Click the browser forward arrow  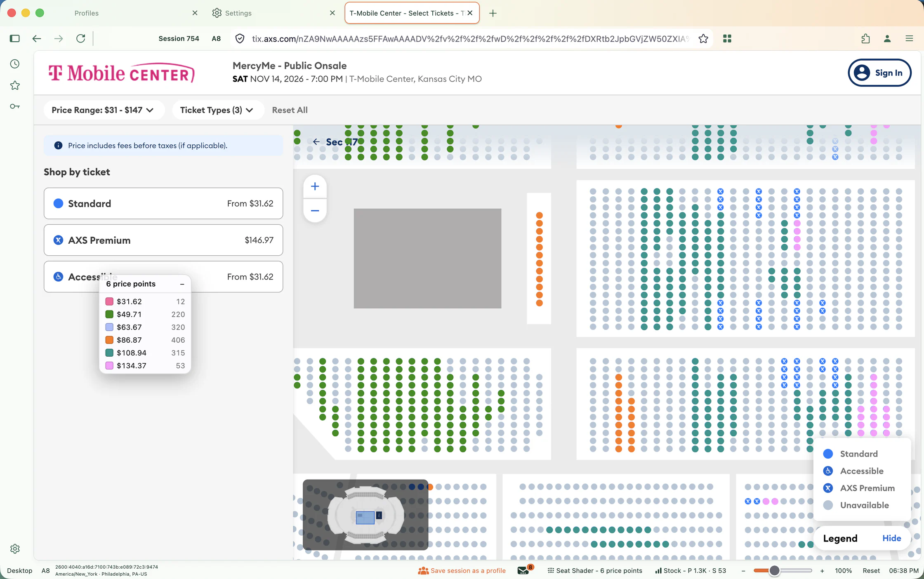pos(59,38)
